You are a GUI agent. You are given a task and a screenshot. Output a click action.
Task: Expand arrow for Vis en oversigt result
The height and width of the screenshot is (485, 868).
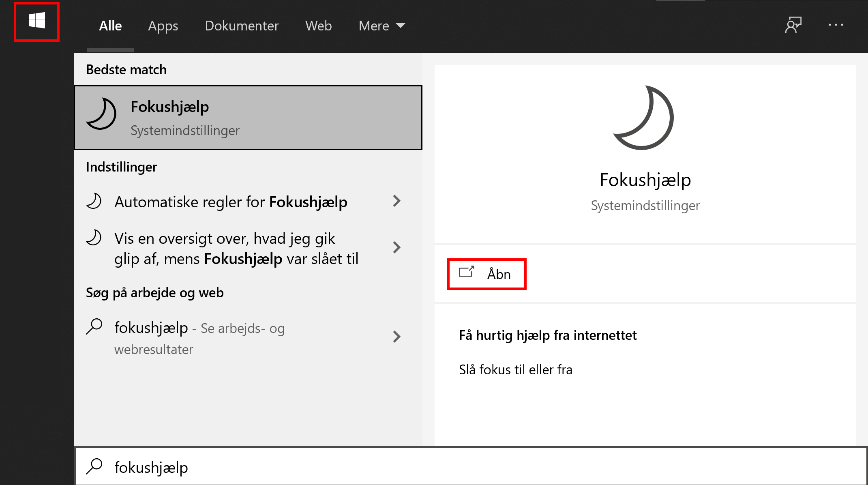(x=396, y=247)
